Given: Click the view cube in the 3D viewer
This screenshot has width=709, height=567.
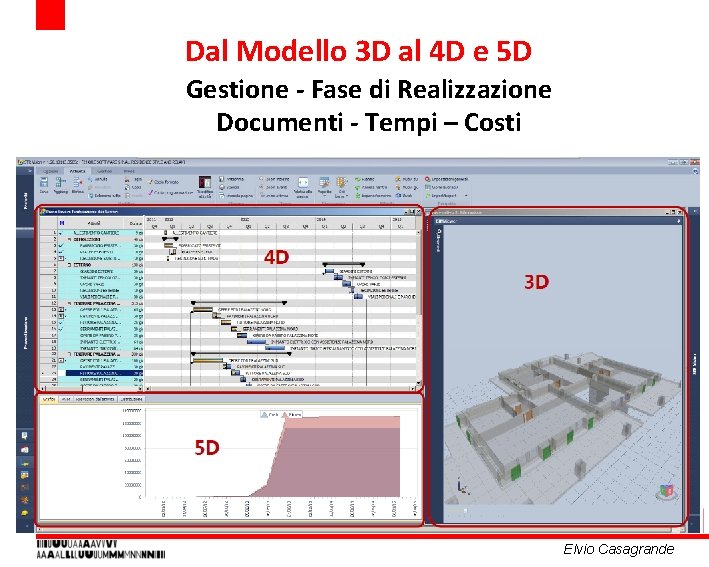Looking at the screenshot, I should (666, 491).
